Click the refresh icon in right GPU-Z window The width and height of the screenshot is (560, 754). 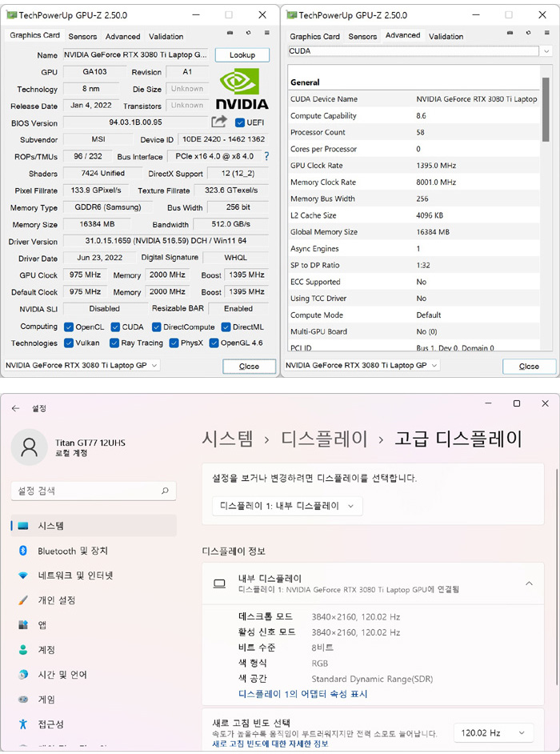coord(528,33)
